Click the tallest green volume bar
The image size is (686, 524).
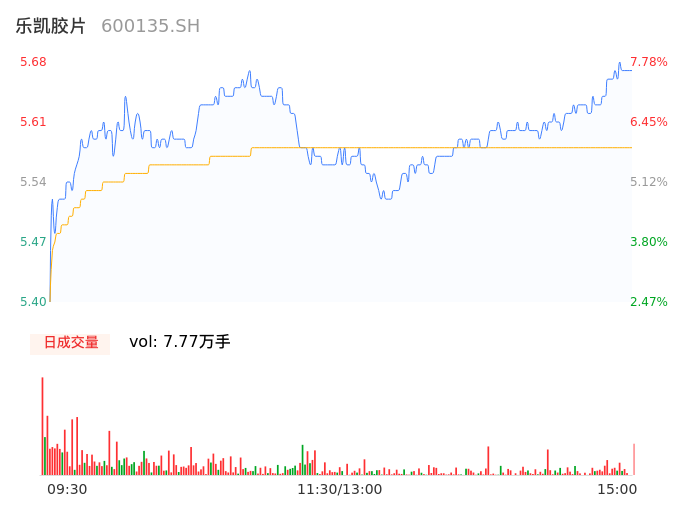tap(302, 460)
